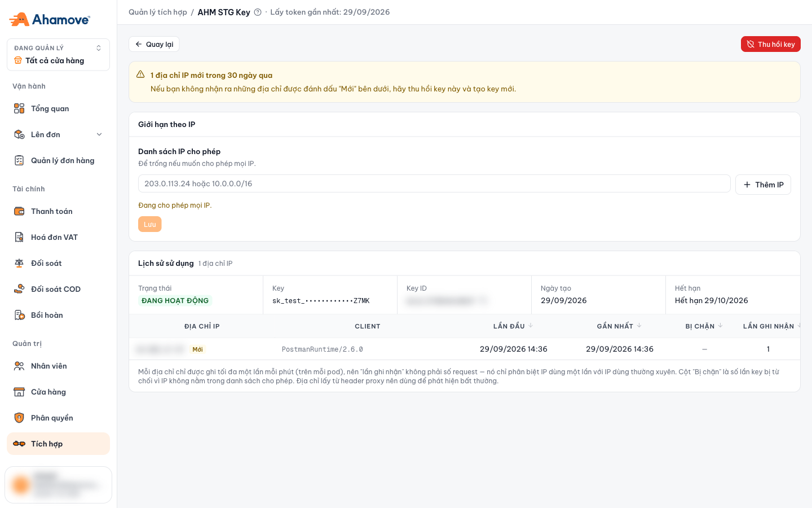
Task: Click the Mới badge in IP row
Action: pyautogui.click(x=197, y=349)
